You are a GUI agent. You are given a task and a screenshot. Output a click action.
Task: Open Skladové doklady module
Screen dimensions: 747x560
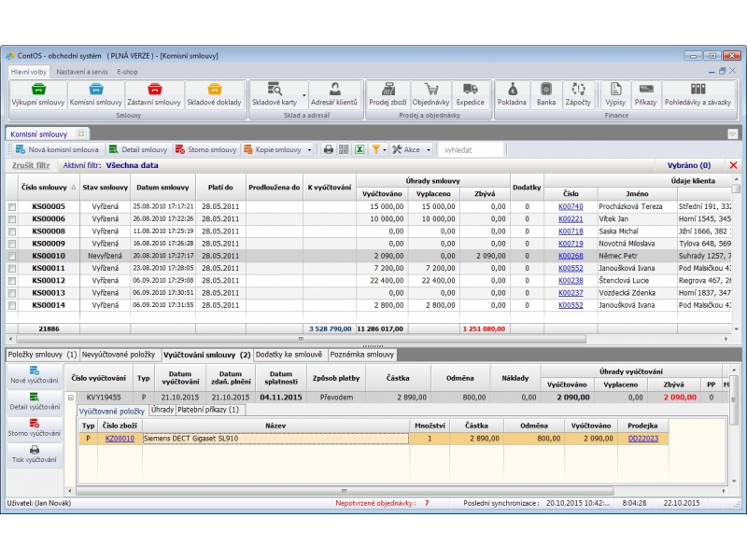pyautogui.click(x=215, y=94)
